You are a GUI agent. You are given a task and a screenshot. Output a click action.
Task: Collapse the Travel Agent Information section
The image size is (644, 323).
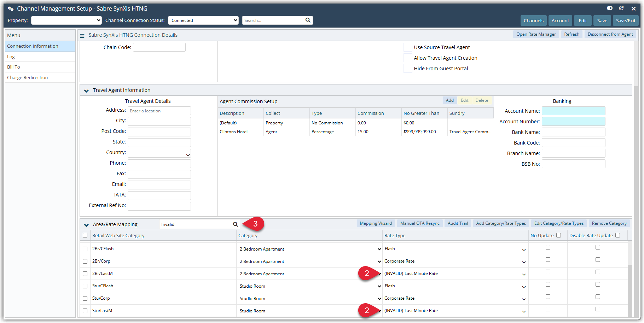[x=86, y=91]
